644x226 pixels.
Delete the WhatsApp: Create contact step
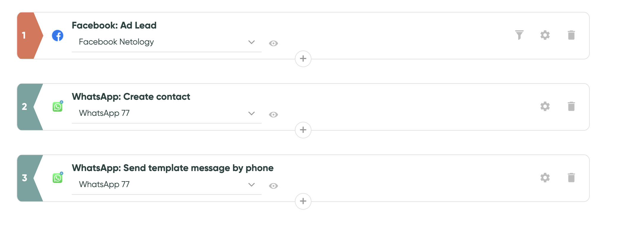pyautogui.click(x=571, y=106)
